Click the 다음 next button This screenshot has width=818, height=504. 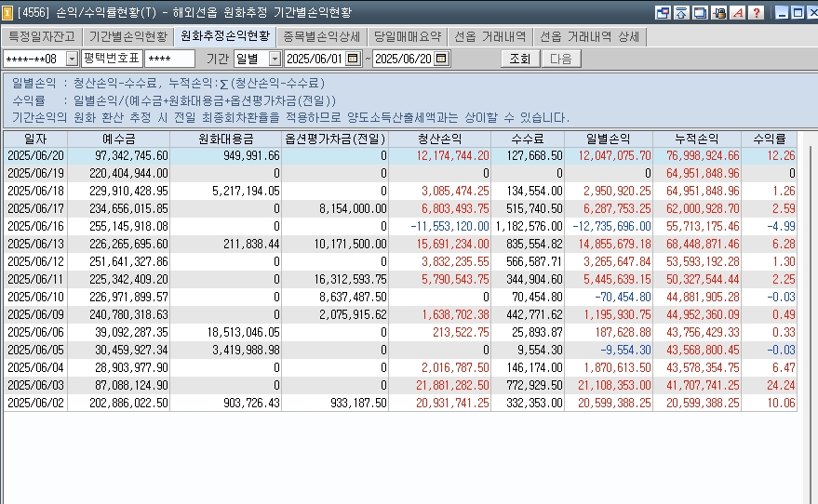[561, 59]
